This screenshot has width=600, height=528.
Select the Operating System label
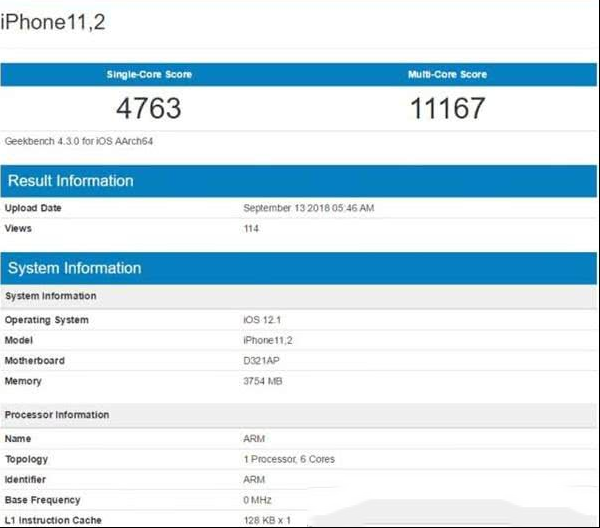[47, 320]
